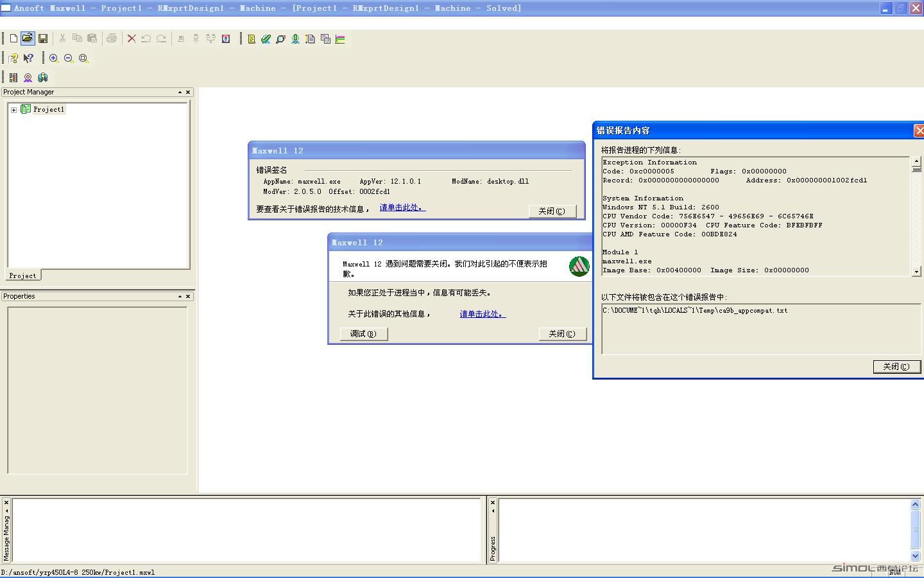Click 关闭 in the error signature dialog
924x578 pixels.
click(x=552, y=211)
